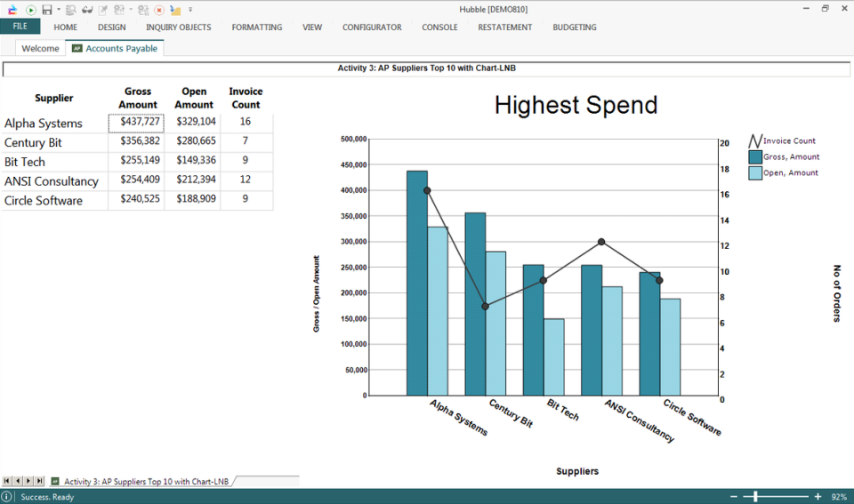Click the zoom in plus icon

(x=818, y=497)
